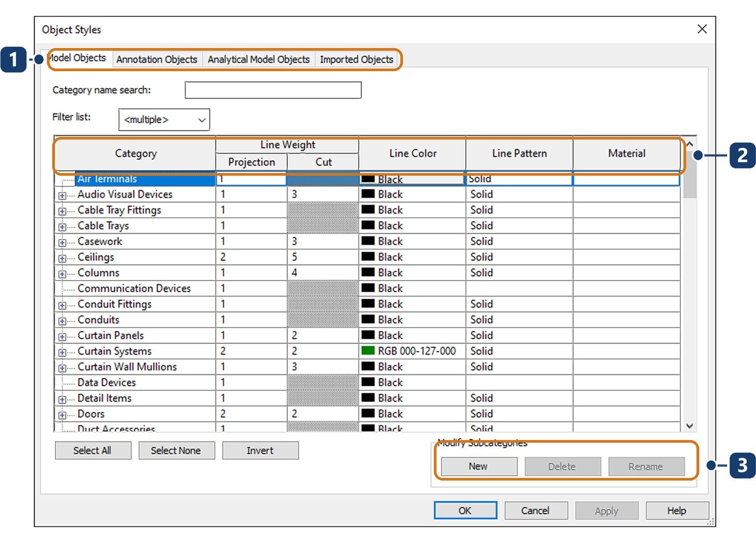Open Help for Object Styles
Image resolution: width=756 pixels, height=543 pixels.
(x=677, y=511)
